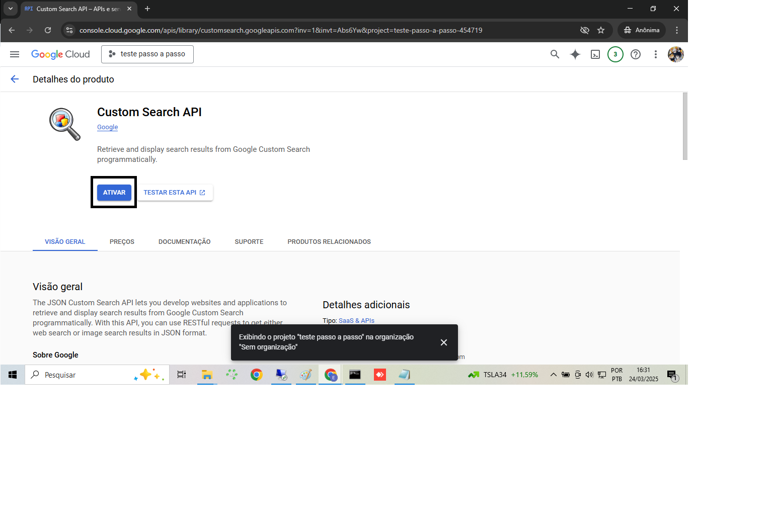Open the SUPORTE tab
Screen dimensions: 771x532
click(x=249, y=242)
